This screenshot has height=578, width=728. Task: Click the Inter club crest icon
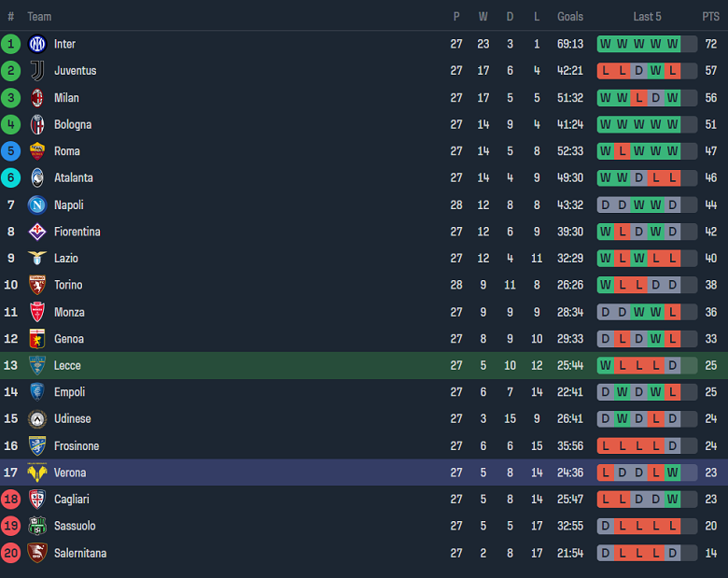pyautogui.click(x=37, y=44)
